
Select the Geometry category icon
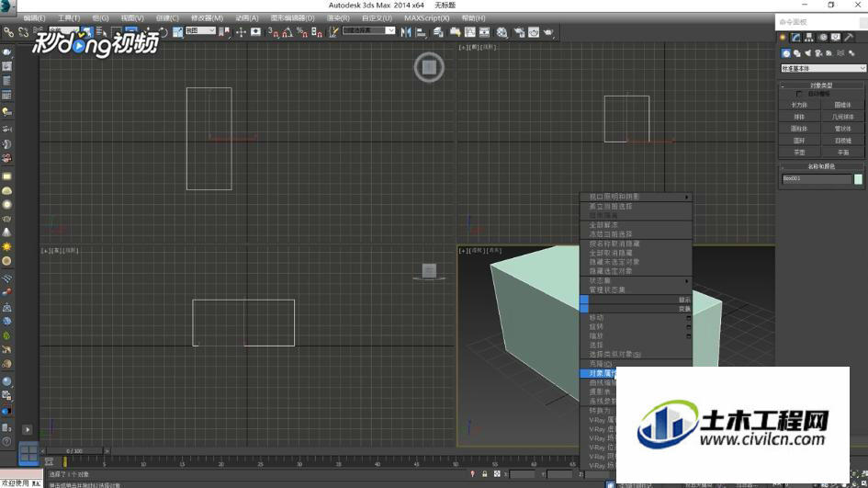point(786,53)
